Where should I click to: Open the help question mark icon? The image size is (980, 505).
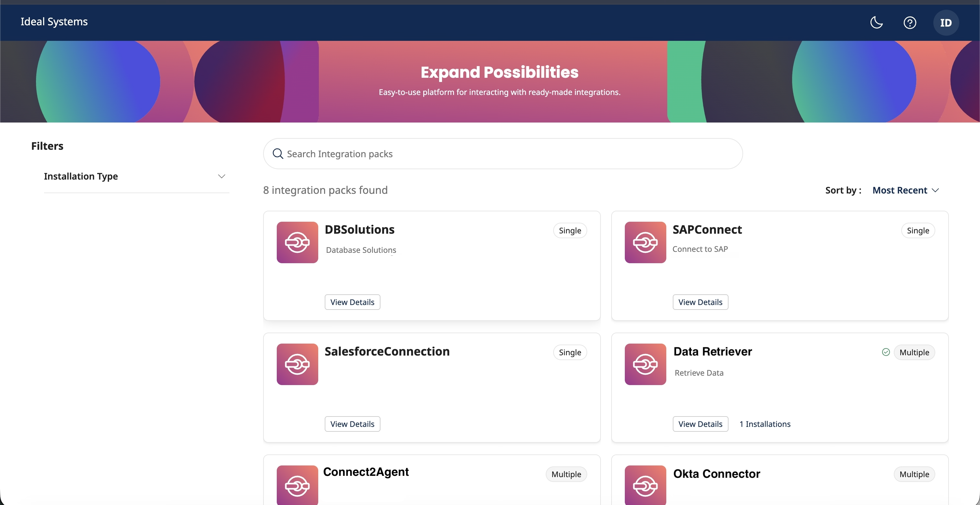click(x=910, y=22)
